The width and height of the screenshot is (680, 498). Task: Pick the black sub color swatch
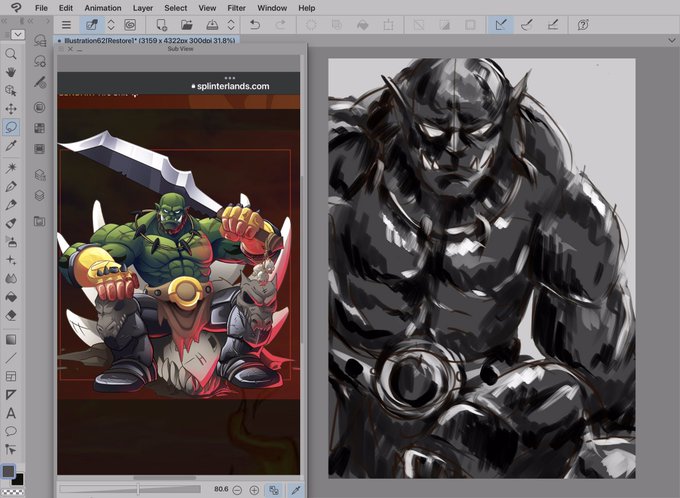(x=17, y=479)
